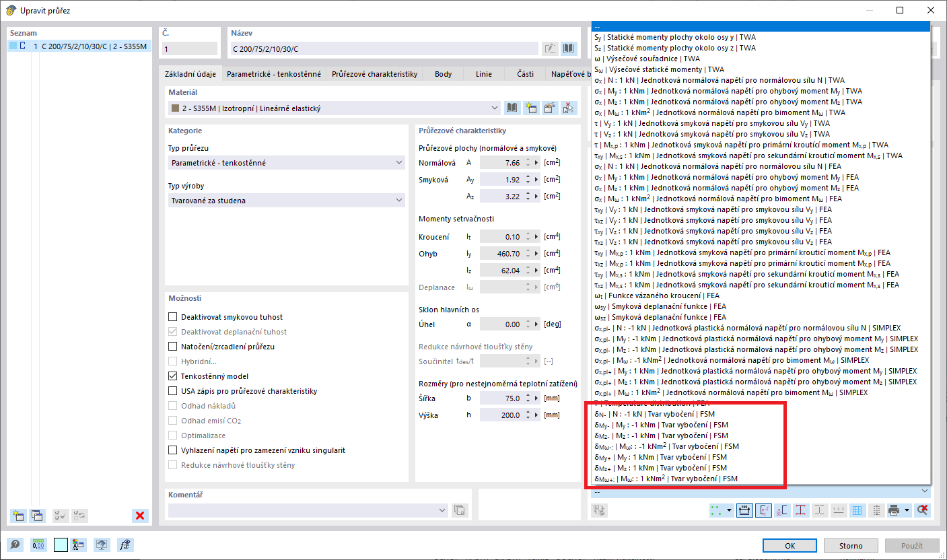Image resolution: width=947 pixels, height=560 pixels.
Task: Click the monitor display properties icon
Action: point(101,545)
